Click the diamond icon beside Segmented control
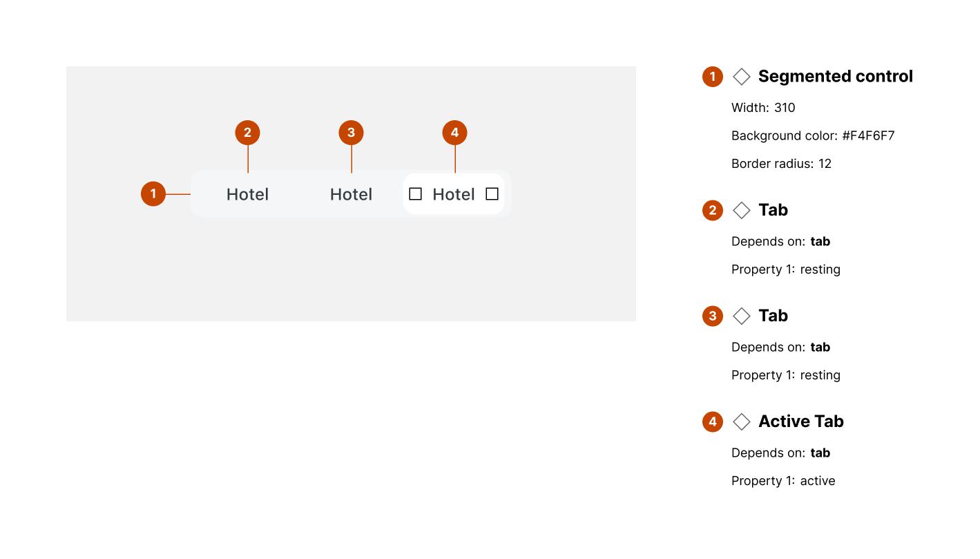The width and height of the screenshot is (980, 559). 741,77
